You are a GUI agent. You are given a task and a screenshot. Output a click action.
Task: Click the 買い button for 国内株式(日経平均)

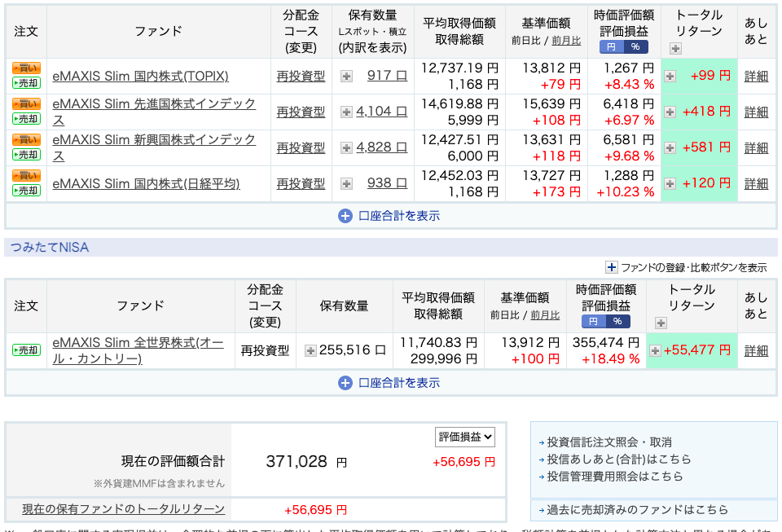point(26,176)
